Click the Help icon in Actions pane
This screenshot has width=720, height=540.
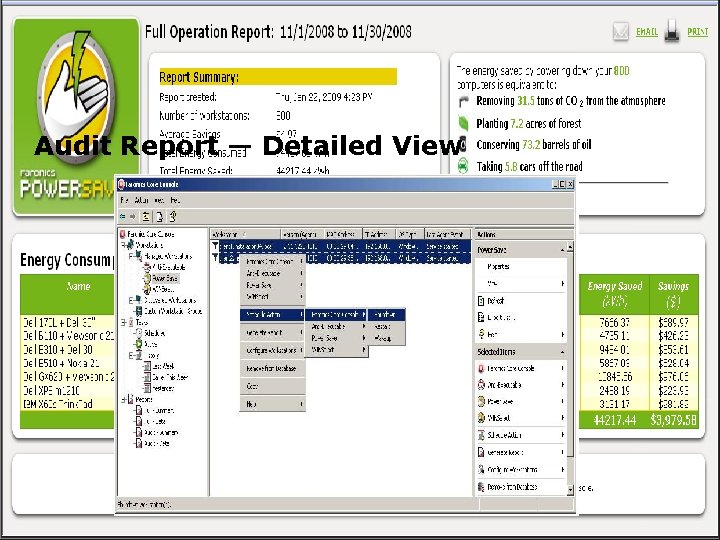click(x=481, y=334)
